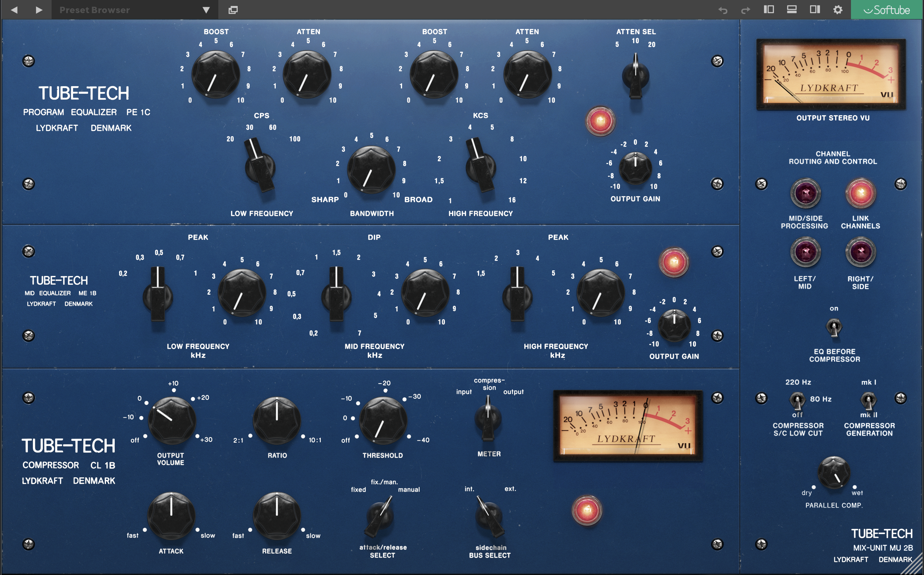The image size is (924, 575).
Task: Toggle the PE 1C equalizer power lamp
Action: [601, 121]
